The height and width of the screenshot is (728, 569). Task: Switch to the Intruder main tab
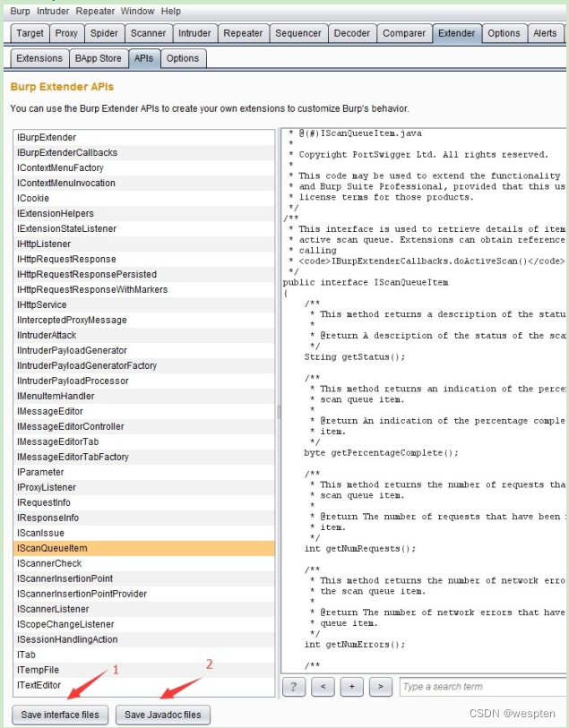point(194,33)
